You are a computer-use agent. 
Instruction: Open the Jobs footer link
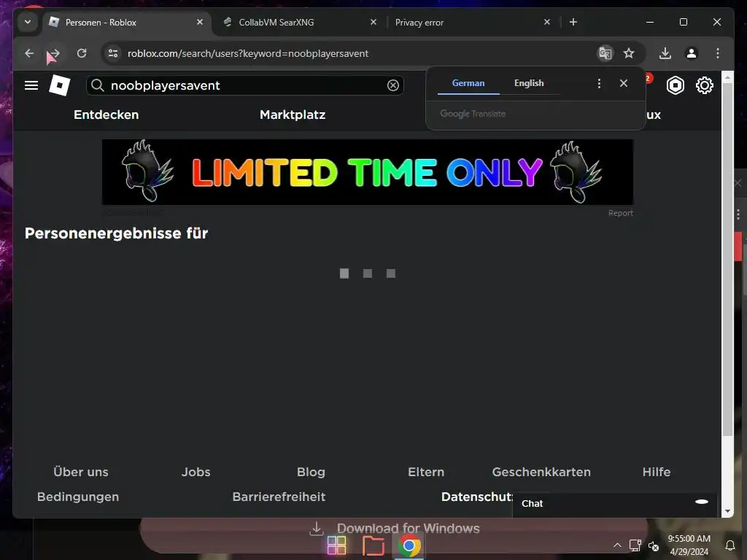(196, 472)
